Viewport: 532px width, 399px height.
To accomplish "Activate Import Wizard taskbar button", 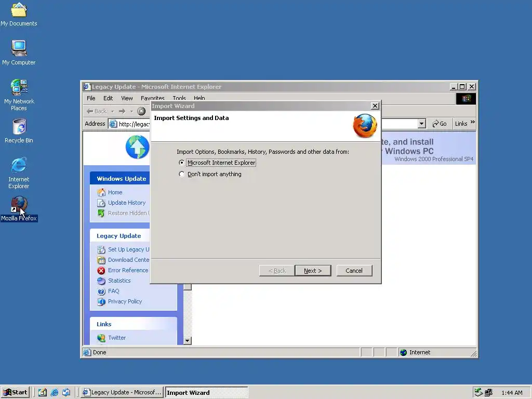I will [x=206, y=392].
